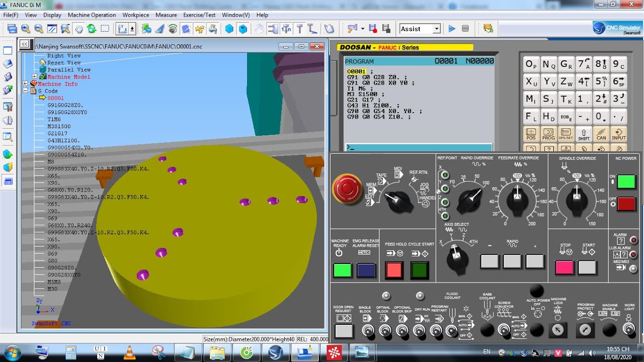
Task: Click the CAN key on the keypad
Action: click(601, 134)
